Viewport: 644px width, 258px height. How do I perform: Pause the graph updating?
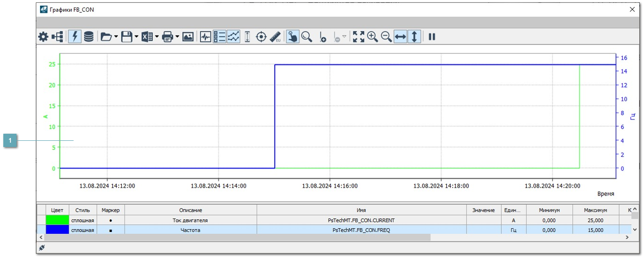432,37
